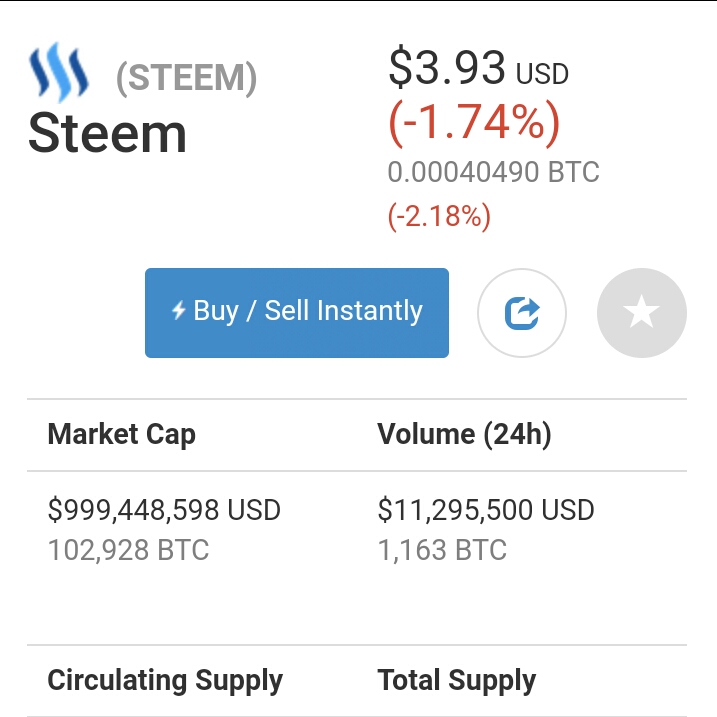Image resolution: width=717 pixels, height=717 pixels.
Task: Click the 102,928 BTC market cap value
Action: (x=128, y=550)
